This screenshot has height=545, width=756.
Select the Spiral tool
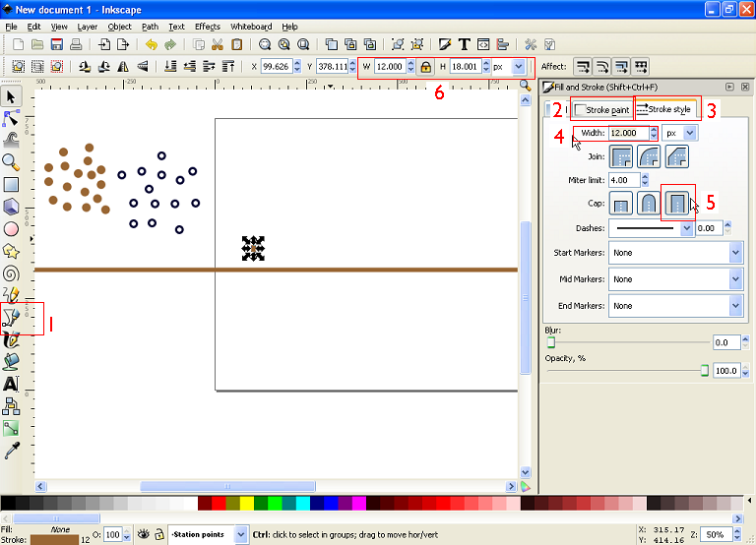[x=11, y=273]
